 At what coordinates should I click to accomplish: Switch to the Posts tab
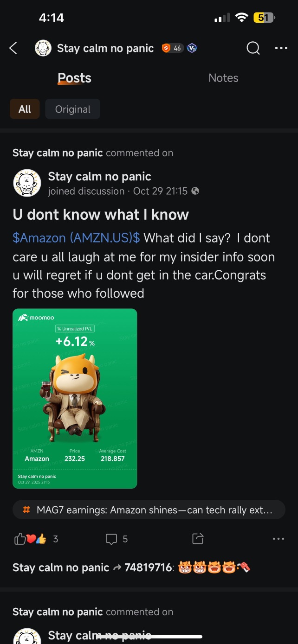(x=74, y=78)
